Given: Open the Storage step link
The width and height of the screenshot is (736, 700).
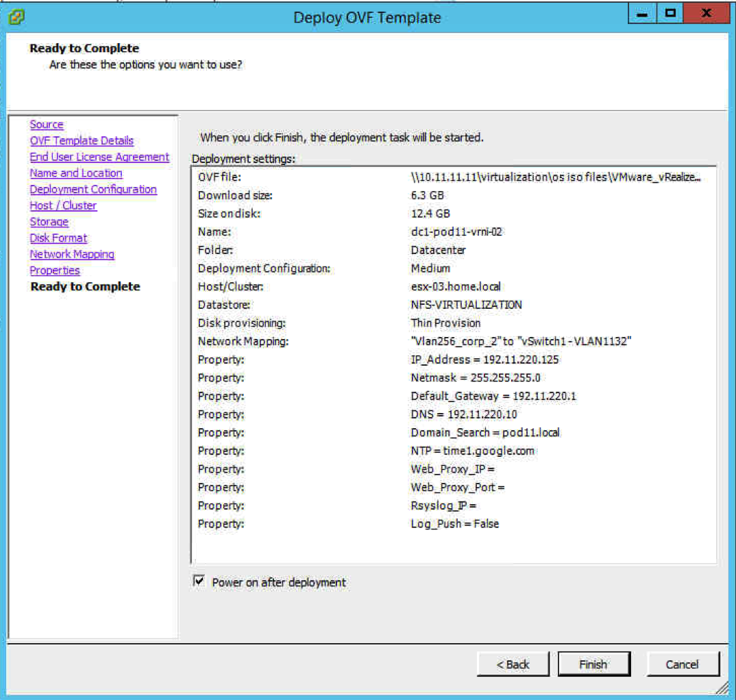Looking at the screenshot, I should (49, 222).
